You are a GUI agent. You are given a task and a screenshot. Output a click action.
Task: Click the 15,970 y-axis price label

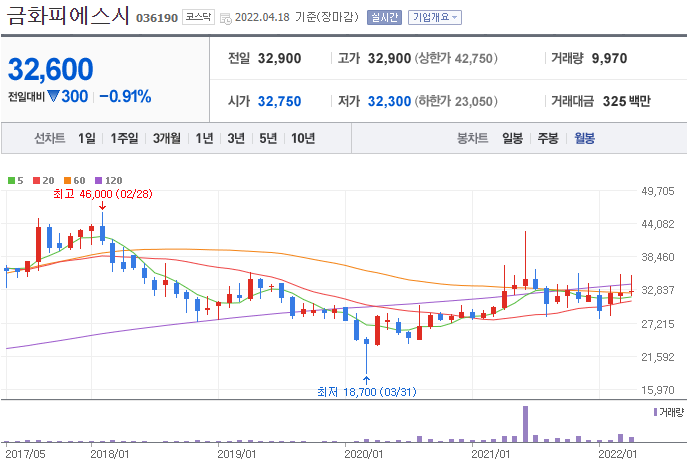[x=658, y=390]
